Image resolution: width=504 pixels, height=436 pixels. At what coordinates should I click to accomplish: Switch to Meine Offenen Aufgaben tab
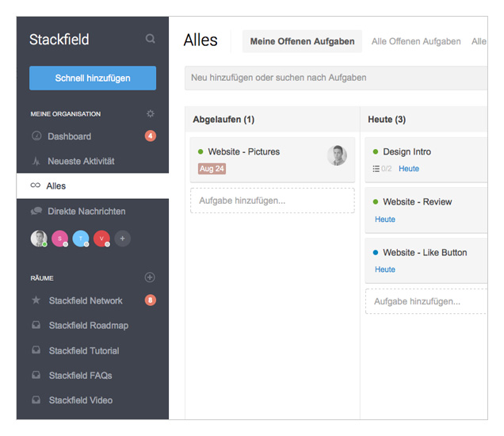(302, 41)
